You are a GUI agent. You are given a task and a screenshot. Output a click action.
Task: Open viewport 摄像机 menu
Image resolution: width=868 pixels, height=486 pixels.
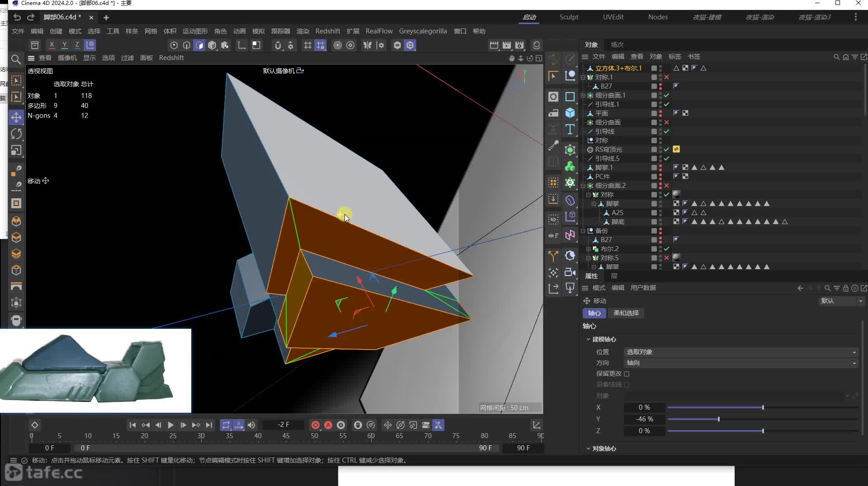(67, 58)
